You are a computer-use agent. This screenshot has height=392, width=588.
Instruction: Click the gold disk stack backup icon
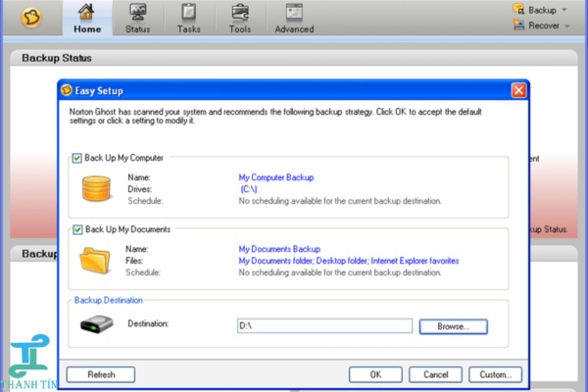pyautogui.click(x=96, y=189)
